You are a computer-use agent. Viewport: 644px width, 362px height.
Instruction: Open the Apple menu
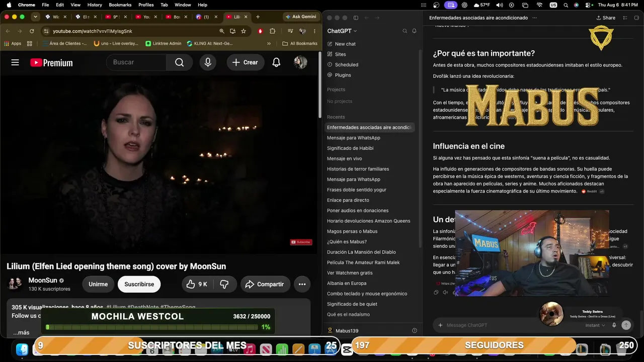[9, 5]
